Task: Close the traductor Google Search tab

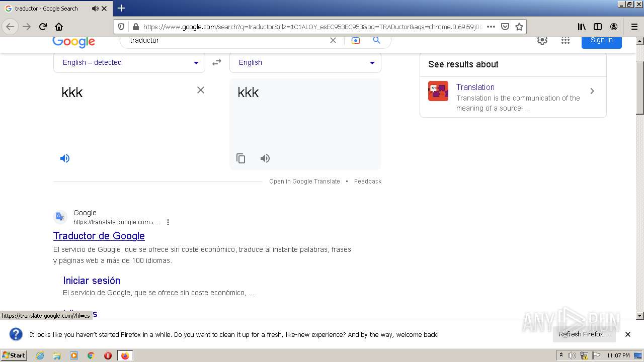Action: tap(104, 9)
